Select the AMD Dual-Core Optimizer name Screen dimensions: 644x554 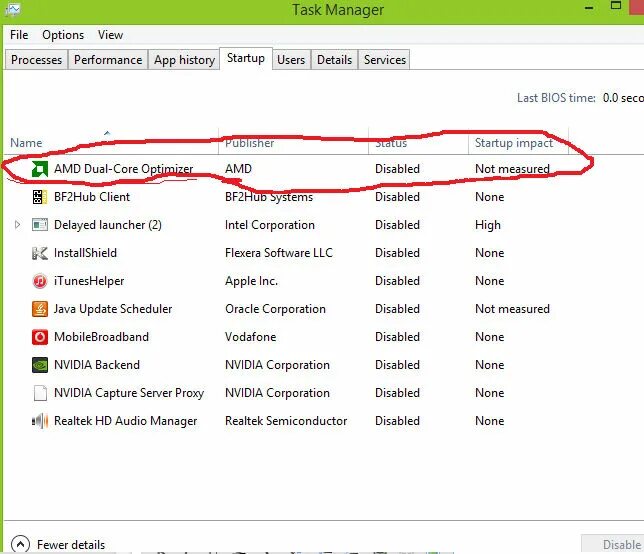(x=124, y=169)
